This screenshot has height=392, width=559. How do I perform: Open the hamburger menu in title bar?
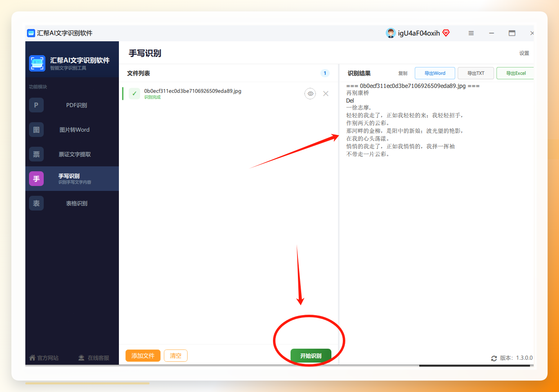pos(471,33)
